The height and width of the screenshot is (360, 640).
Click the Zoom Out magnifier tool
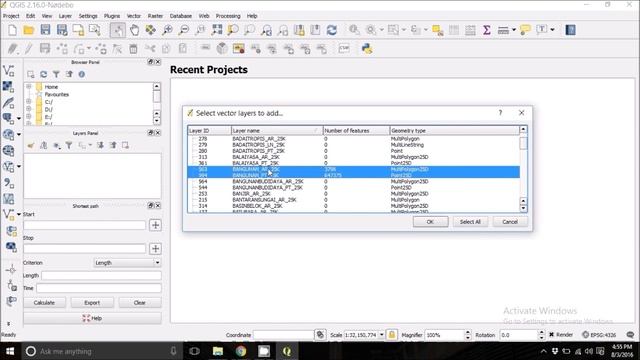pyautogui.click(x=184, y=30)
